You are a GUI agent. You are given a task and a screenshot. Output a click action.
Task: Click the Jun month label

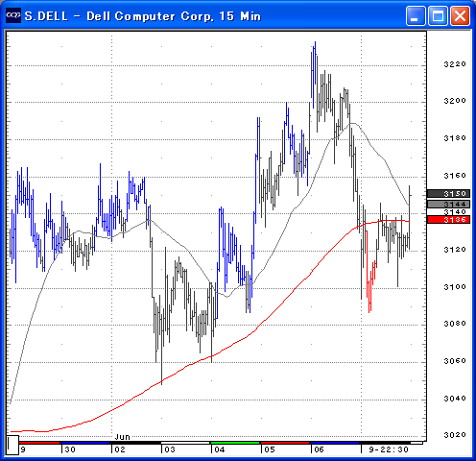click(122, 437)
